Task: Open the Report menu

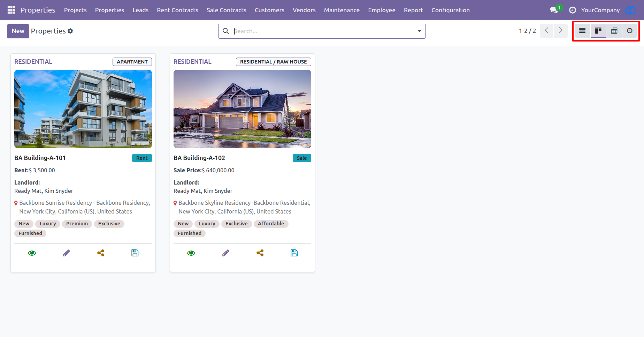Action: [x=413, y=10]
